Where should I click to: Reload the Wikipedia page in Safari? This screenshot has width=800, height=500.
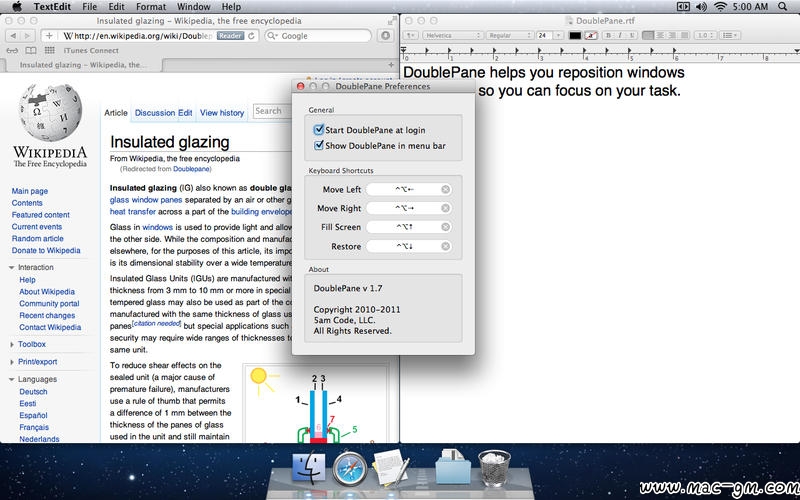251,36
